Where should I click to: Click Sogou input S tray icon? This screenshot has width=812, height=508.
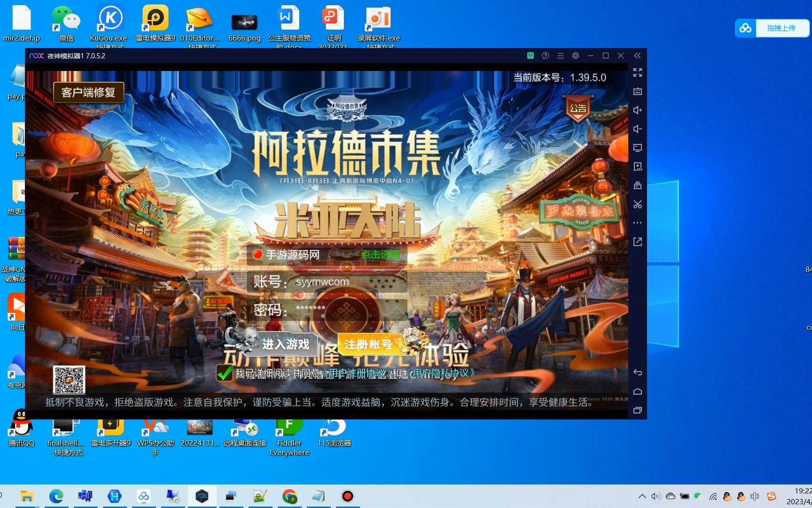(x=771, y=496)
